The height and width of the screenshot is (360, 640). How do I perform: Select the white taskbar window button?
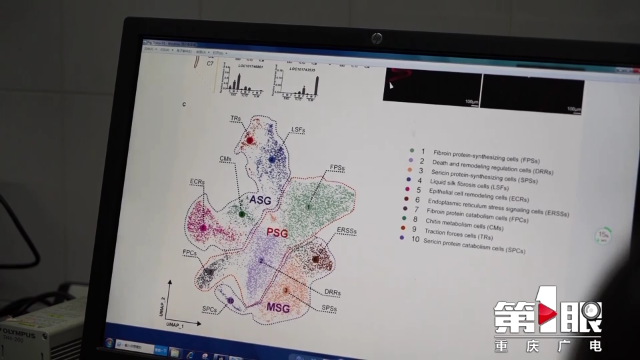(x=135, y=346)
